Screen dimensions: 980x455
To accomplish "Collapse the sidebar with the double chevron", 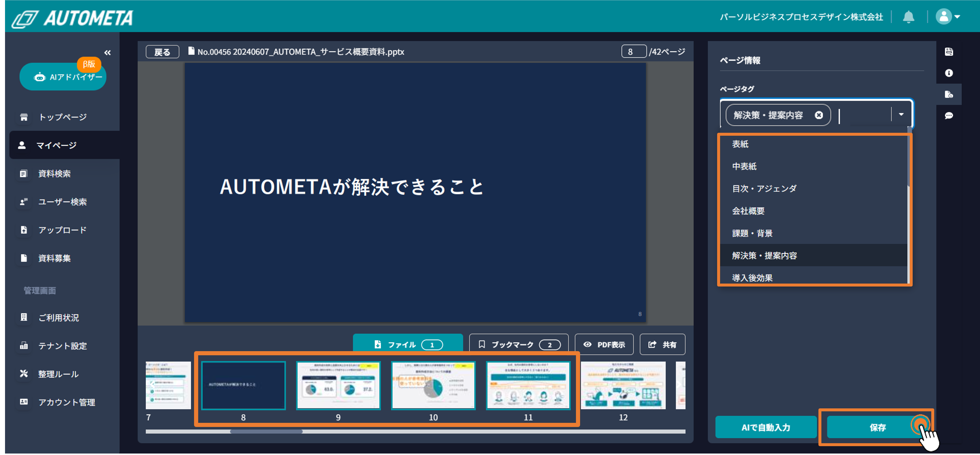I will pos(108,53).
